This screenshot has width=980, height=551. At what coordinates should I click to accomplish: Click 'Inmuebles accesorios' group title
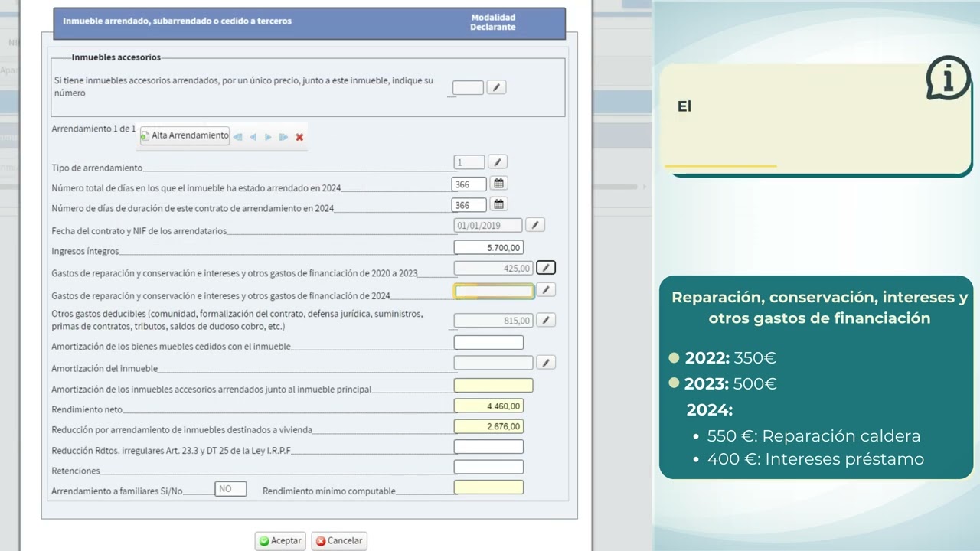[116, 57]
